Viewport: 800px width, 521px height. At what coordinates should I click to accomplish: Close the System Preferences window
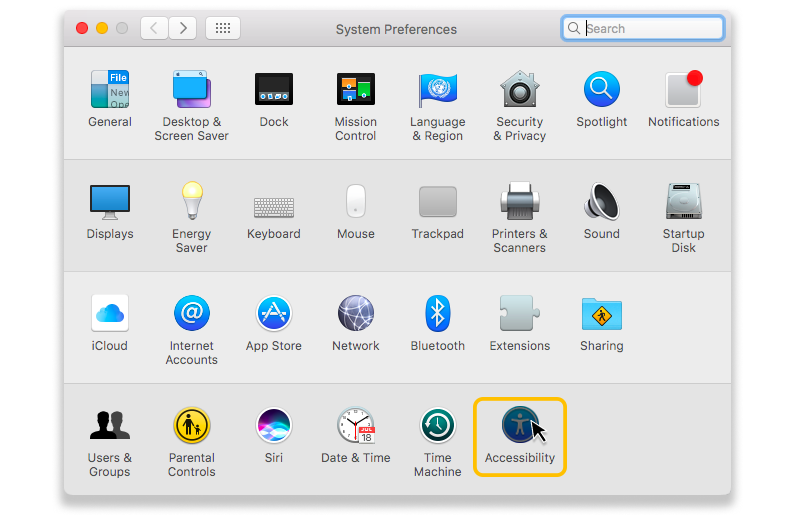coord(82,28)
